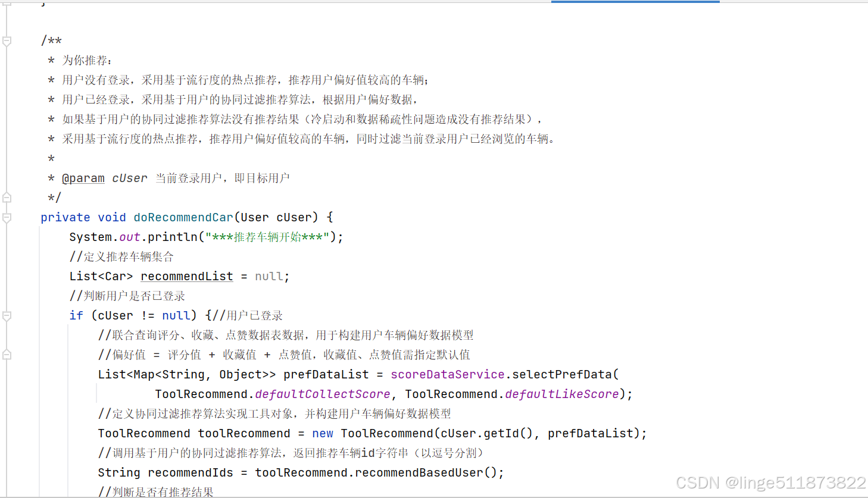Screen dimensions: 868x498
Task: Click the Javadoc line starting 用户已经登录
Action: (x=240, y=99)
